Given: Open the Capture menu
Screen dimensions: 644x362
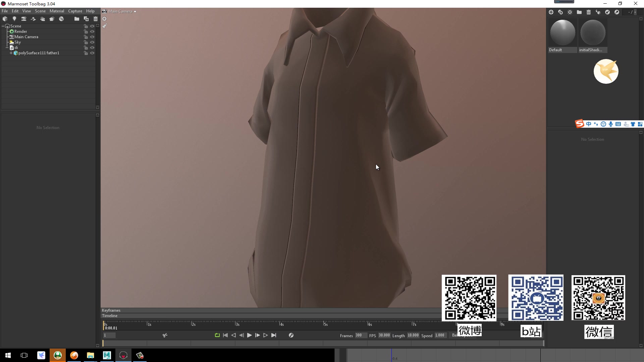Looking at the screenshot, I should (x=75, y=11).
